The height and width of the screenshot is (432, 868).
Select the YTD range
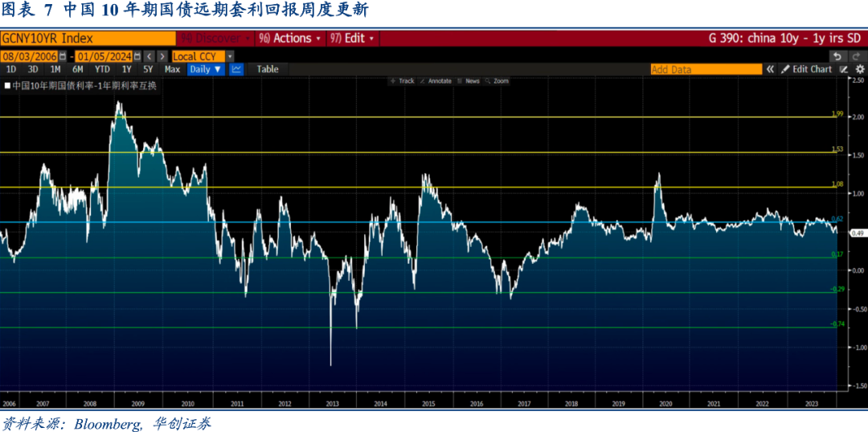[102, 69]
